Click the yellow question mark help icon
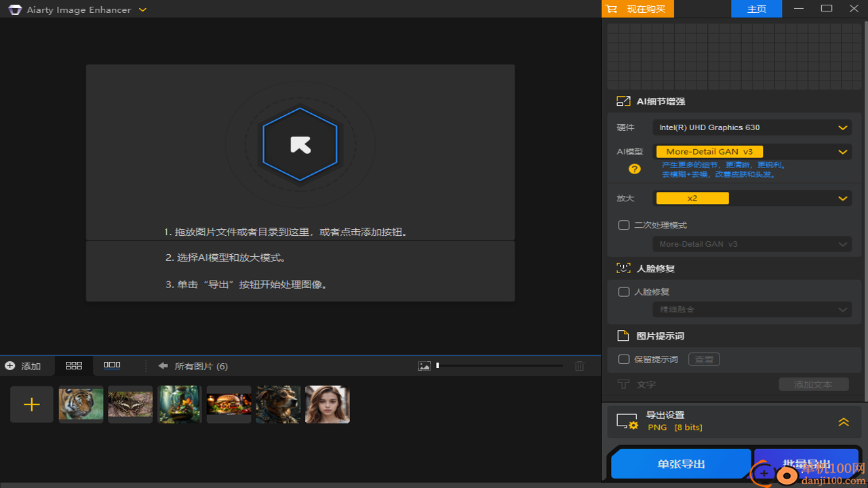This screenshot has height=488, width=868. (x=635, y=169)
